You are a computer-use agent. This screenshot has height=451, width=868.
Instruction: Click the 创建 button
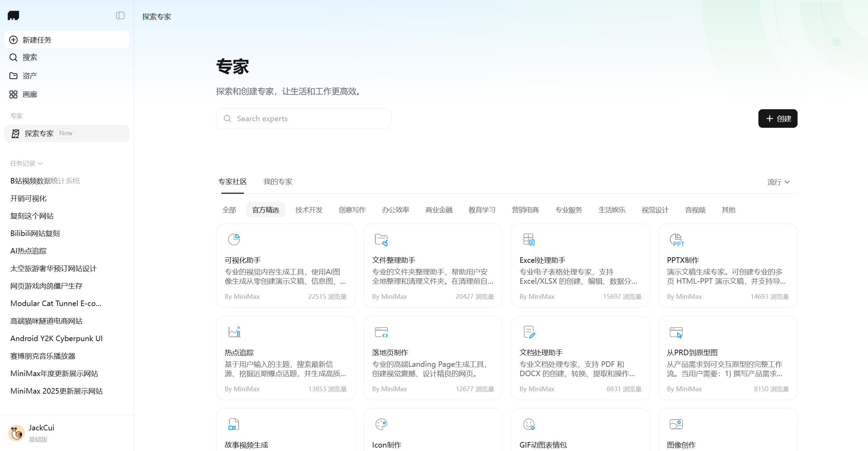point(778,119)
